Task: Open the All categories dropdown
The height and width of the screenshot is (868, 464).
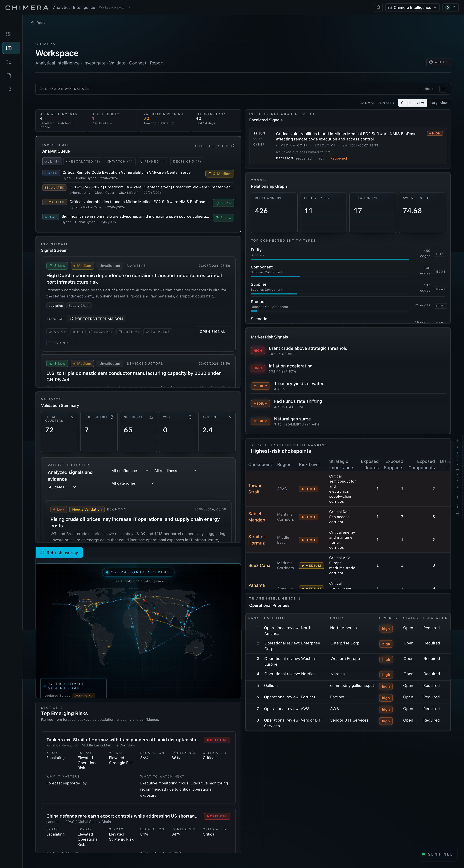Action: tap(132, 483)
